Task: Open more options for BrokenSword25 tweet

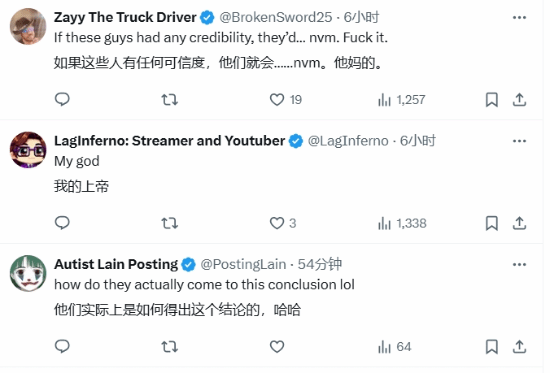Action: pyautogui.click(x=519, y=18)
